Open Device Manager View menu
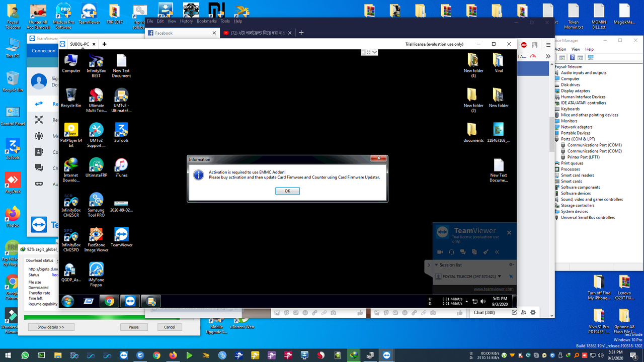 point(576,49)
